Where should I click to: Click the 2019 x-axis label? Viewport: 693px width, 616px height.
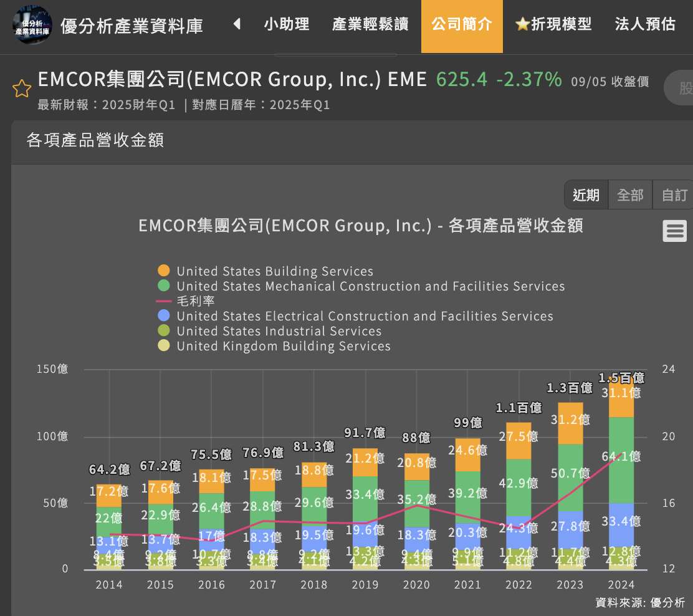(x=365, y=585)
